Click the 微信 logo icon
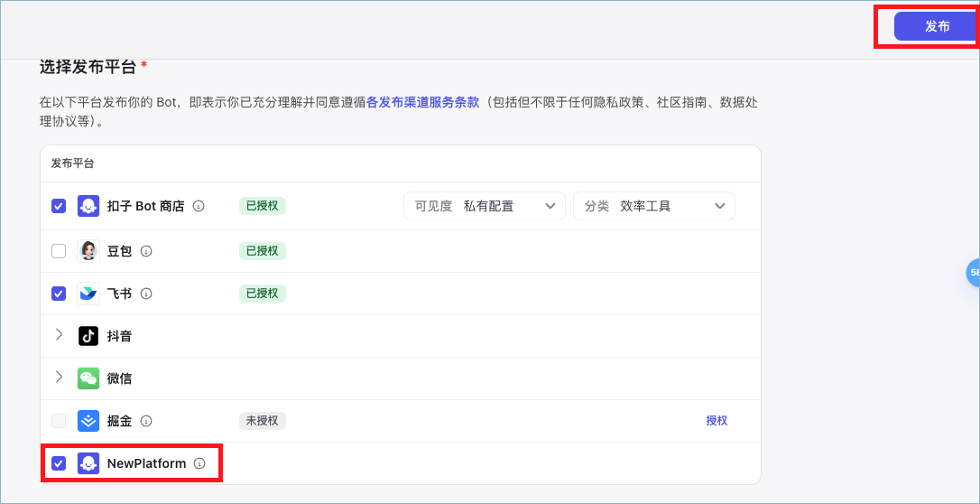Viewport: 980px width, 504px height. 88,378
